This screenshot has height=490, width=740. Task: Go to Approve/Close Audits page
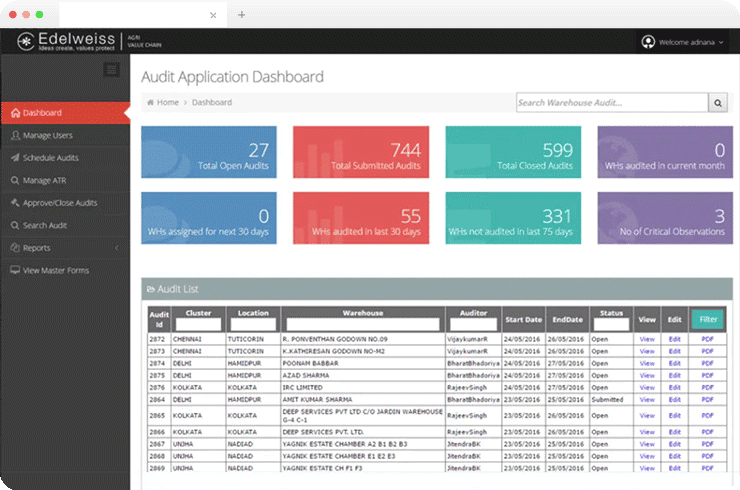click(59, 203)
